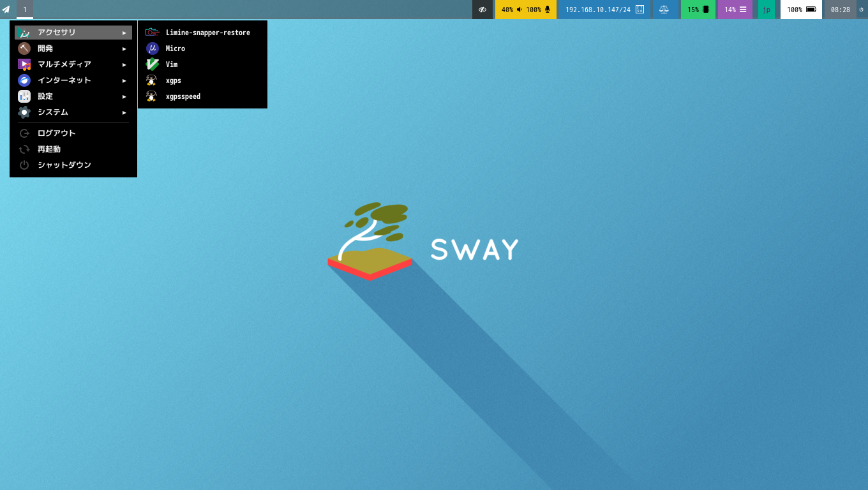
Task: Choose シャットダウン to shut down
Action: coord(73,165)
